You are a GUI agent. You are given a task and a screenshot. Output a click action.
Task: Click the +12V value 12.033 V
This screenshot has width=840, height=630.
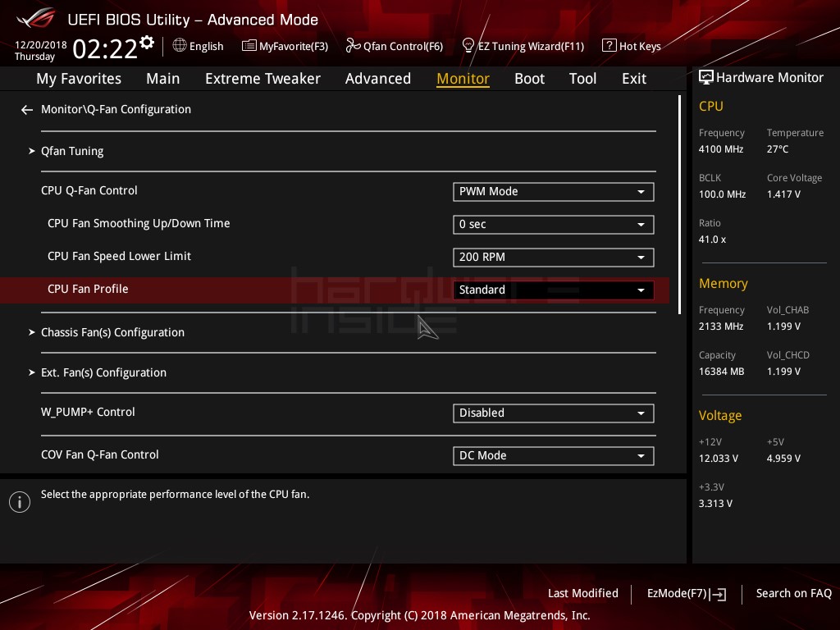719,459
